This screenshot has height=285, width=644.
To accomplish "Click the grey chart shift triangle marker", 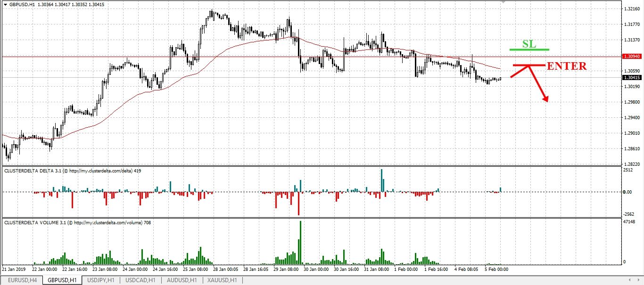I will coord(504,2).
